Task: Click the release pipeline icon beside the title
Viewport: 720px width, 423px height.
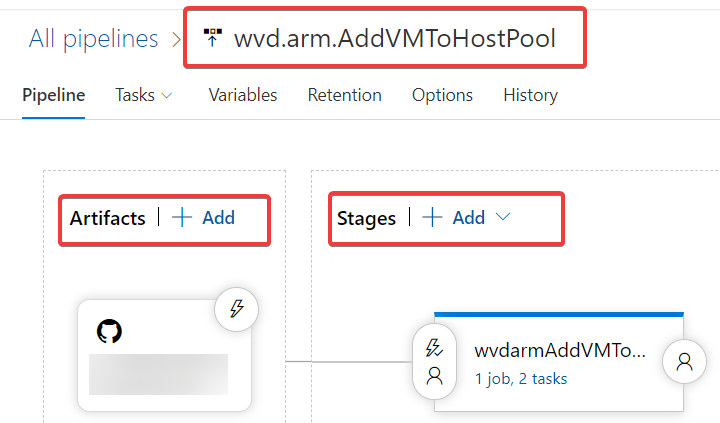Action: 212,39
